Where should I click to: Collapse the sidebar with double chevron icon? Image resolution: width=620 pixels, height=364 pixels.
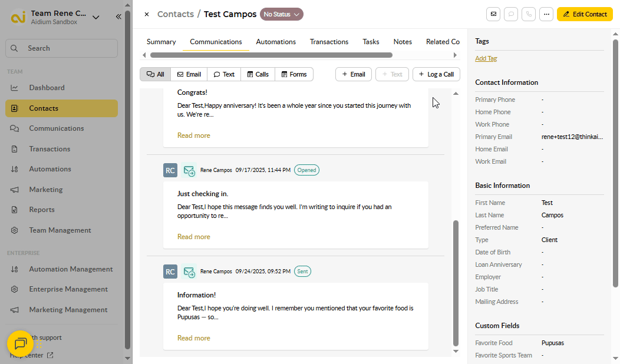(x=118, y=17)
